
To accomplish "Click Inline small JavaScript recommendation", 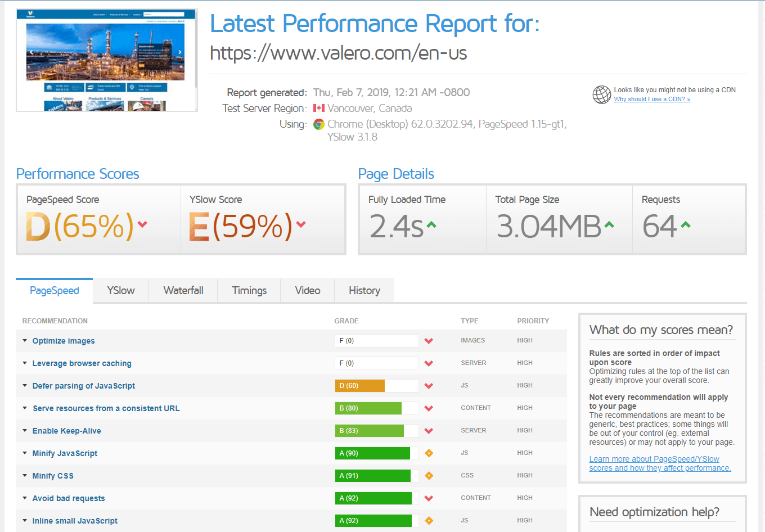I will [x=75, y=521].
